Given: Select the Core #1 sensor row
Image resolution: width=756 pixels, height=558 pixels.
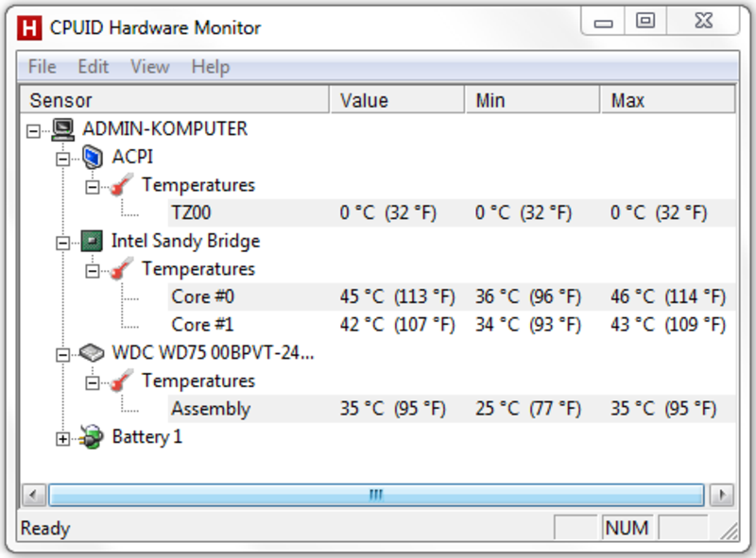Looking at the screenshot, I should [x=452, y=325].
